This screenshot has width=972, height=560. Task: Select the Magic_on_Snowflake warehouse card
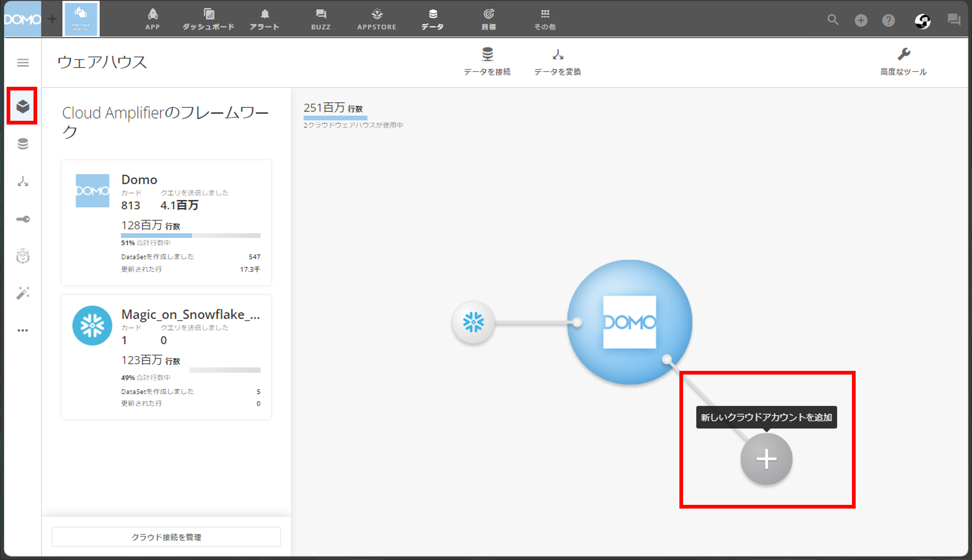click(x=166, y=357)
